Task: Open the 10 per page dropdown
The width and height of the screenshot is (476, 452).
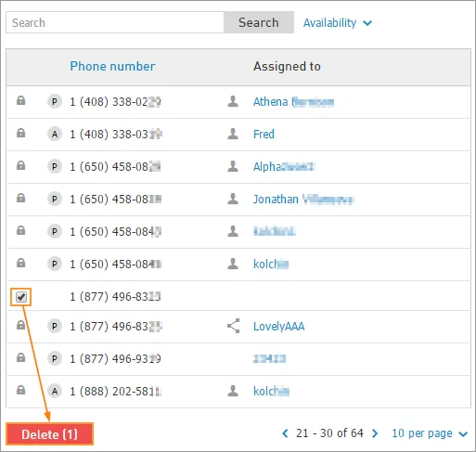Action: (x=430, y=433)
